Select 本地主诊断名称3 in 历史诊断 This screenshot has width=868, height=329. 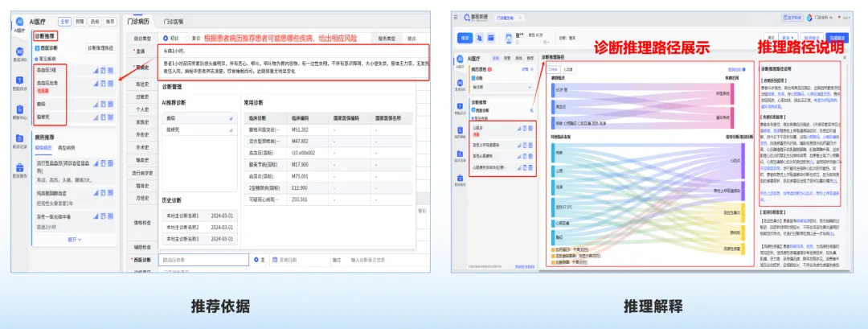coord(200,239)
